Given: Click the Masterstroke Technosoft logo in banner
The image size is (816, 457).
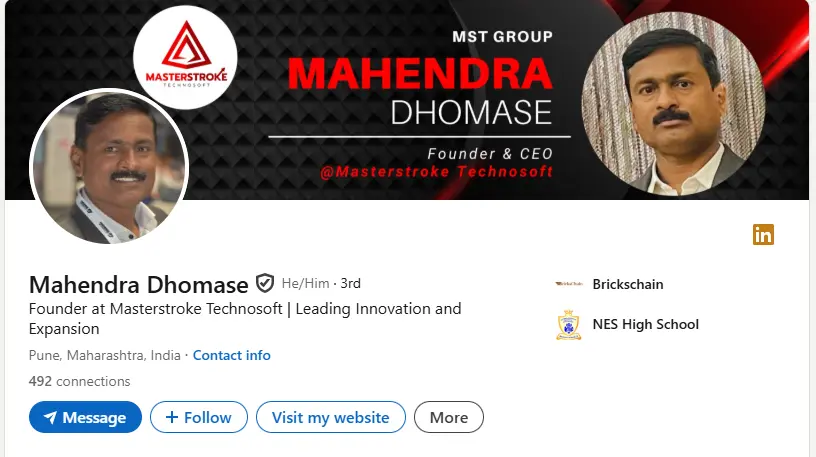Looking at the screenshot, I should 184,57.
